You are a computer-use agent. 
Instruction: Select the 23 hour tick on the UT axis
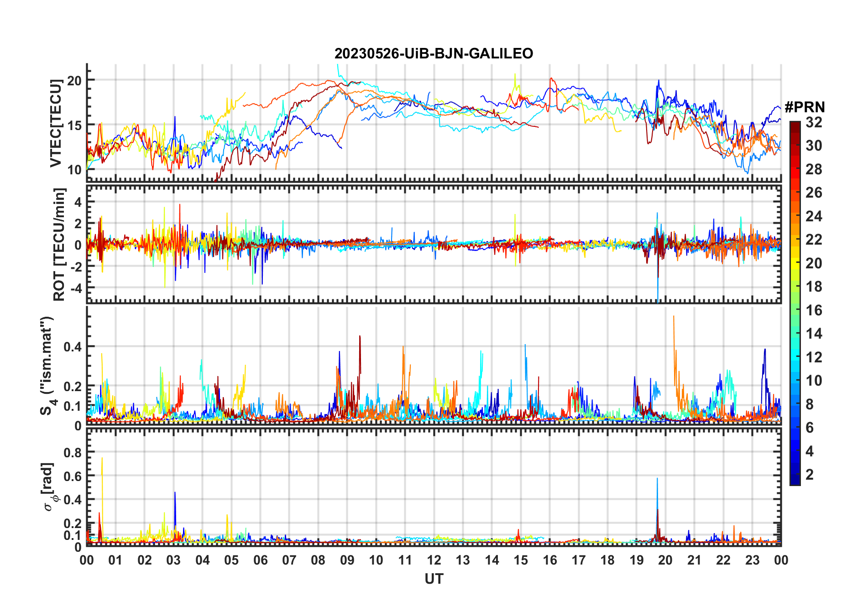(752, 560)
